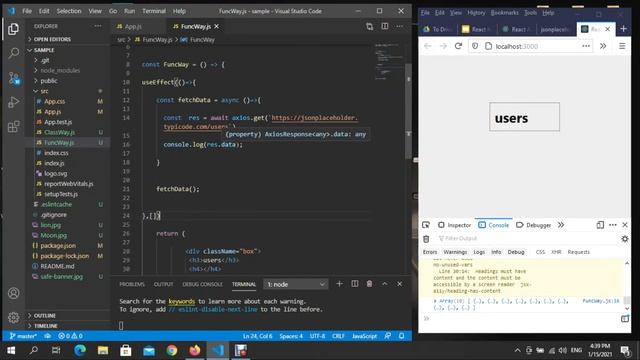Open the Extensions view

13,126
